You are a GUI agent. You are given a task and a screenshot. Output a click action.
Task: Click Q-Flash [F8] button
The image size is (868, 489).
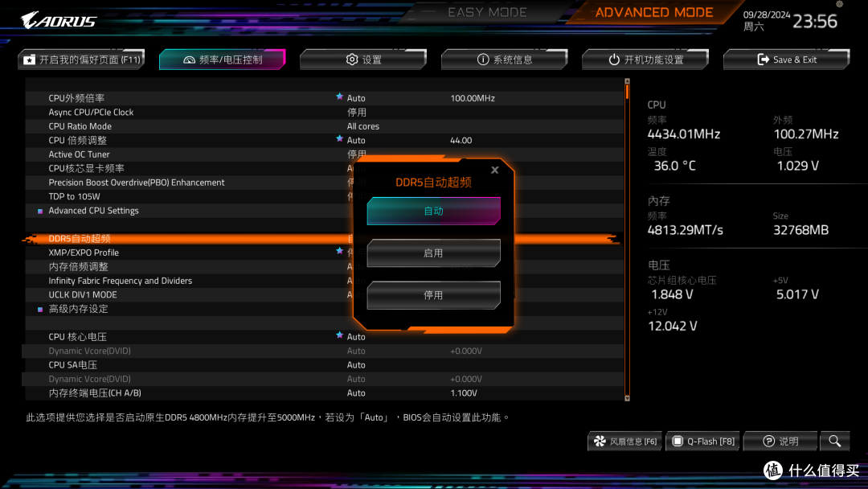pos(703,442)
